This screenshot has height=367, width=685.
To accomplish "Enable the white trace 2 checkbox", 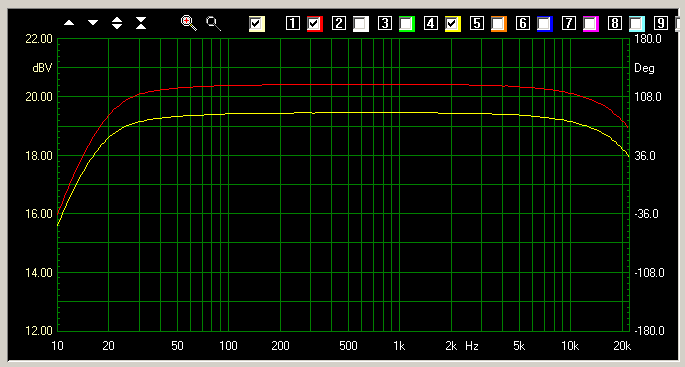I will (x=361, y=24).
